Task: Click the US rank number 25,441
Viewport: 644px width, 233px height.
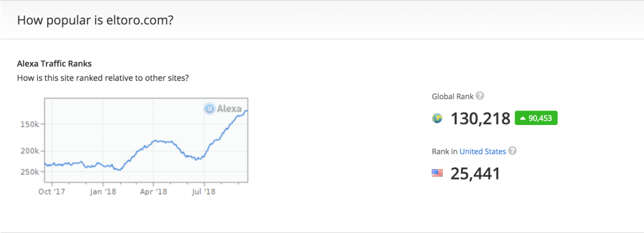Action: 475,173
